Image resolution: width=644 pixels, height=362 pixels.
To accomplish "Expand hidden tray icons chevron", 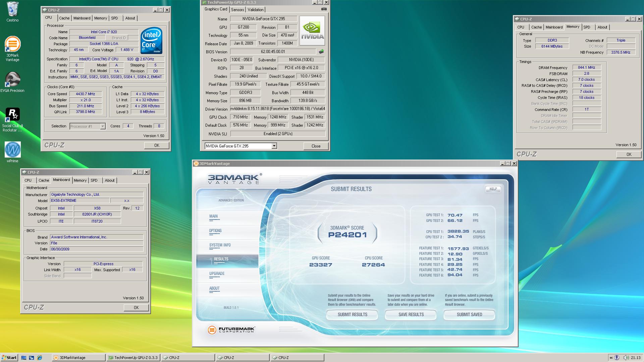I will click(611, 358).
